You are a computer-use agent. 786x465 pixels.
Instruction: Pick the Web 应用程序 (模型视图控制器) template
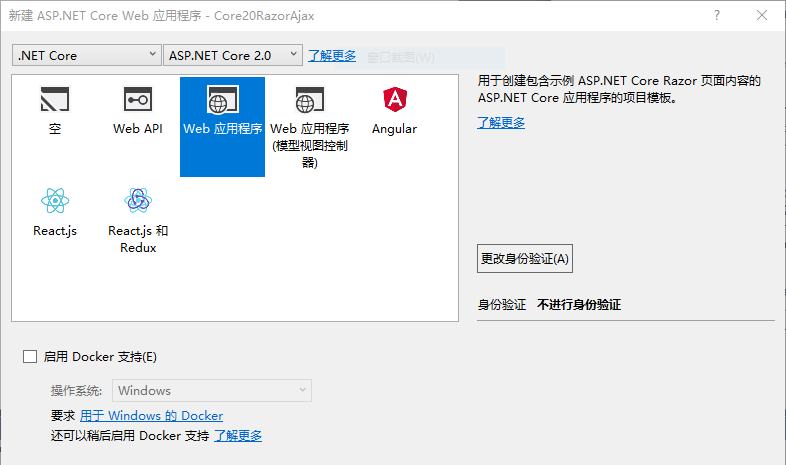(x=309, y=126)
